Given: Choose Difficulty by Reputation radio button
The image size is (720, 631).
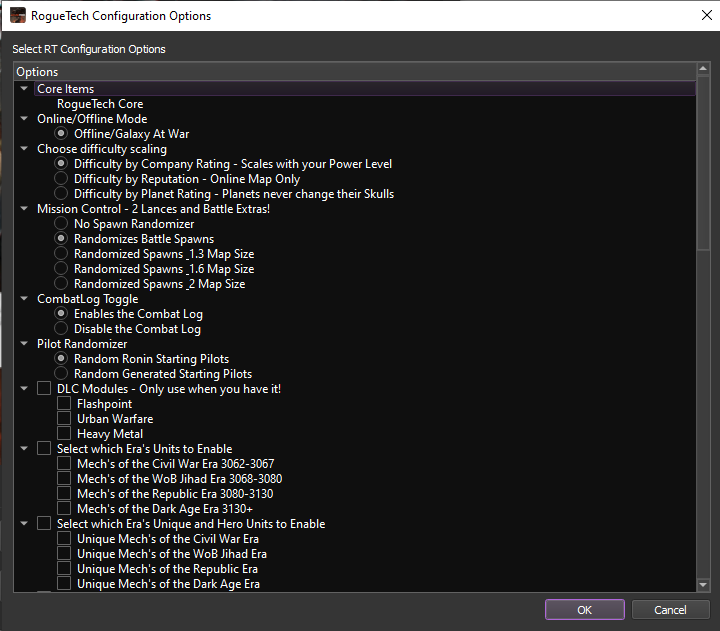Looking at the screenshot, I should tap(61, 179).
